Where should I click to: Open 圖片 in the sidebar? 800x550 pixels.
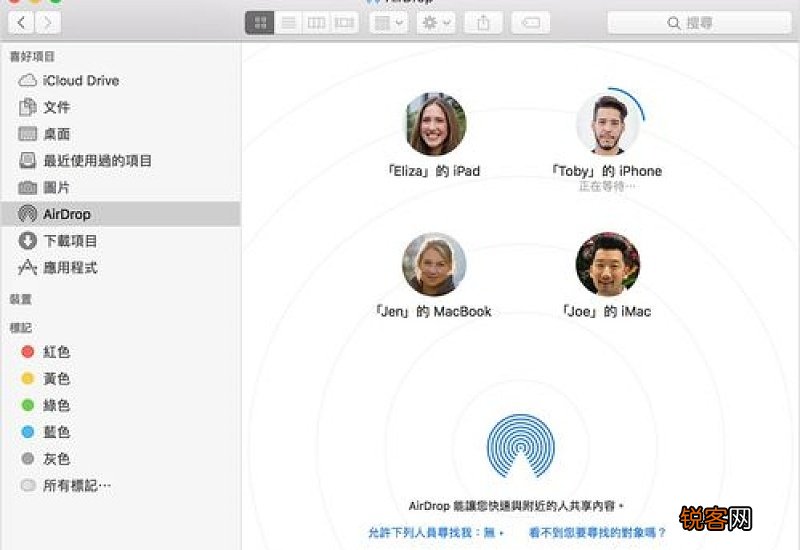pos(120,188)
